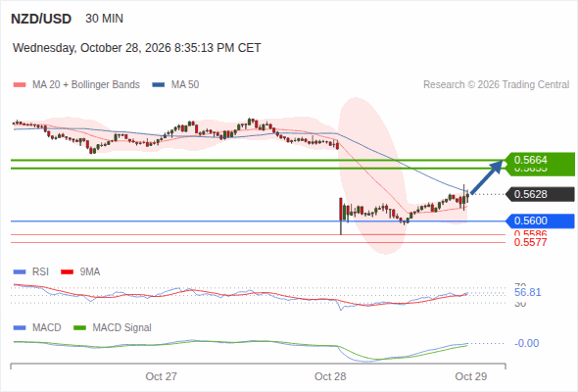Click the MA 20 + Bollinger Bands legend label
The image size is (578, 392).
point(86,85)
